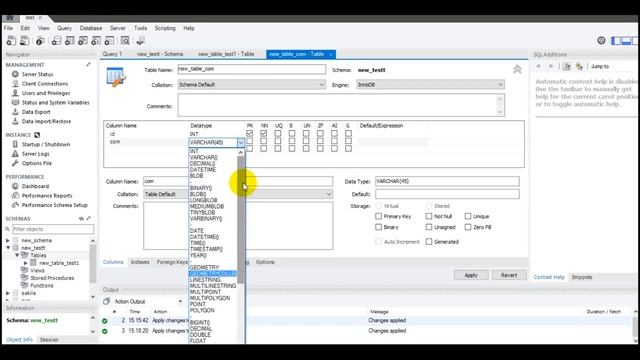Open the preferences gear icon
Viewport: 640px width, 360px height.
coord(601,40)
